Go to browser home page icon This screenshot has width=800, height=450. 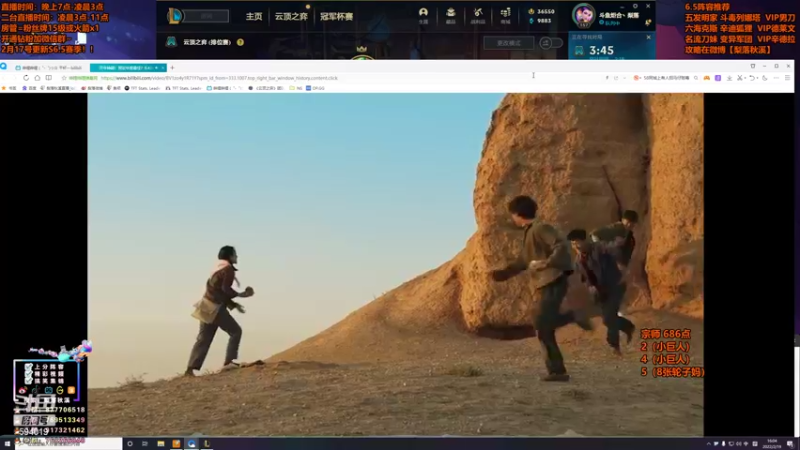coord(37,78)
